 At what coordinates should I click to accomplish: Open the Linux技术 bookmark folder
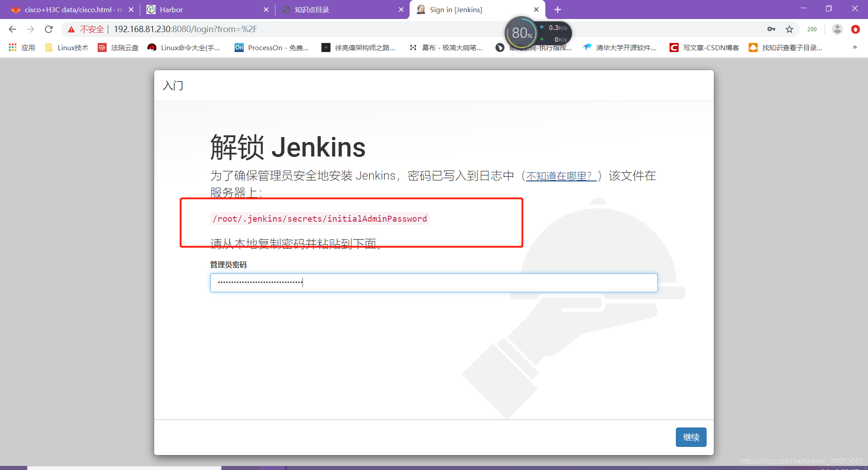click(x=66, y=47)
